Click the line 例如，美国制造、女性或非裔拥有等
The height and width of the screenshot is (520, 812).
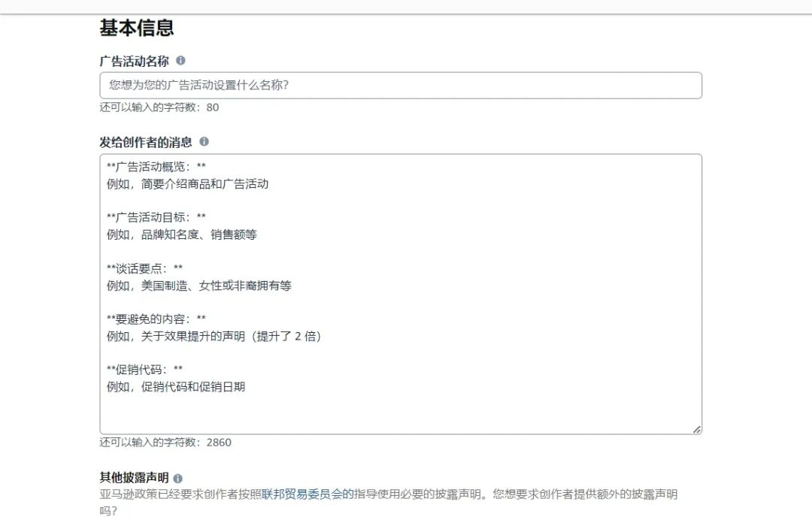[198, 286]
